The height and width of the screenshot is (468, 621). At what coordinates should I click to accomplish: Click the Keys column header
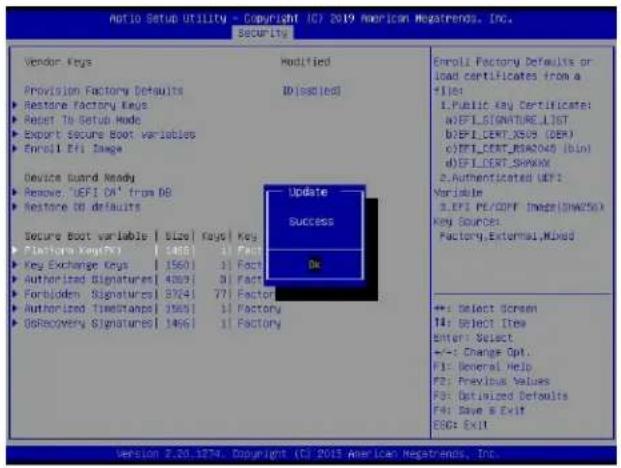click(x=213, y=236)
